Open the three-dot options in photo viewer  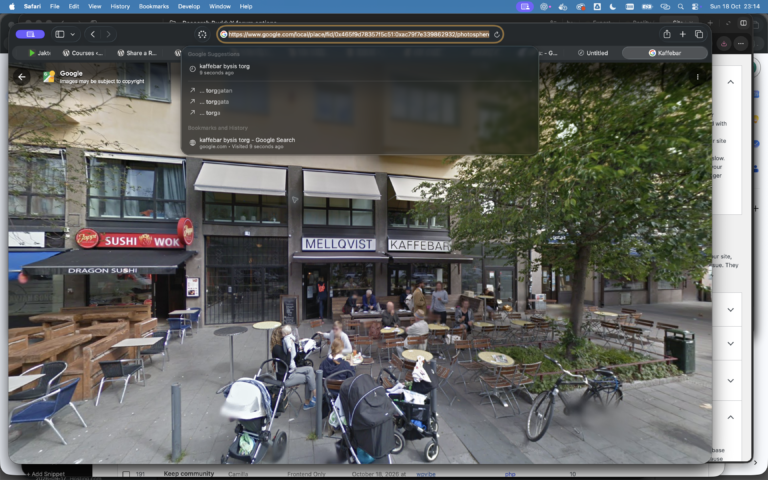pos(697,77)
